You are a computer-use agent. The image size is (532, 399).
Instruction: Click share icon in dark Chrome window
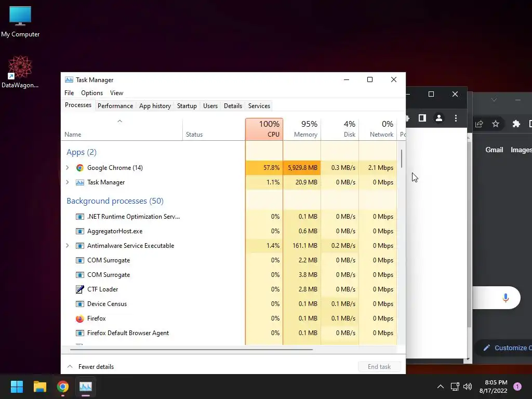tap(478, 124)
